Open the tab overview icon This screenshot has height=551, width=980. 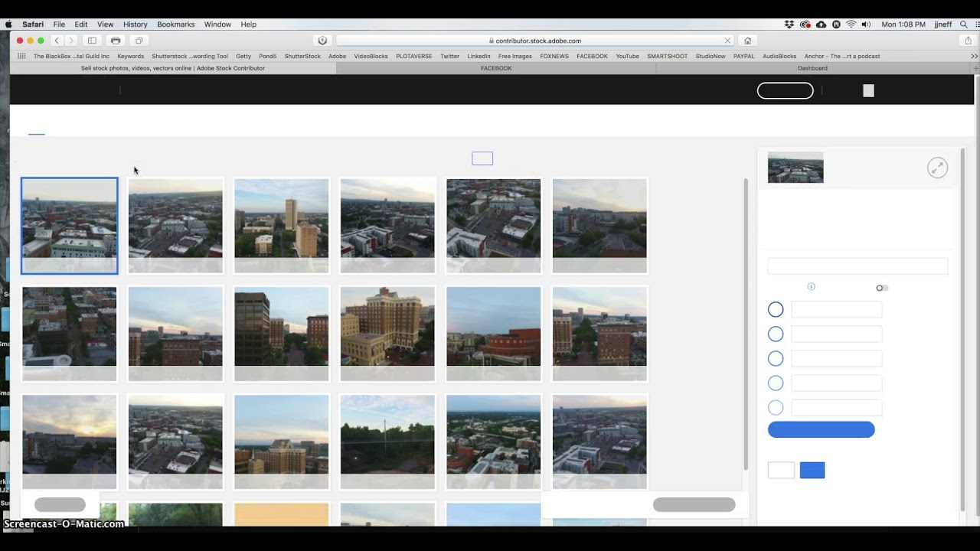pos(139,41)
